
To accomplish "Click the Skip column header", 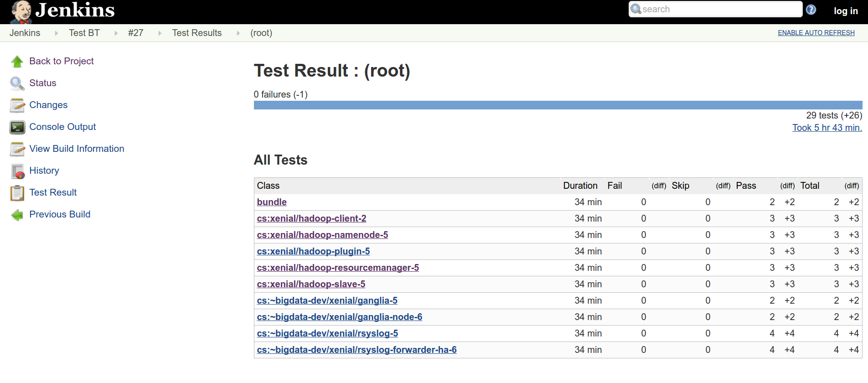I will coord(680,186).
